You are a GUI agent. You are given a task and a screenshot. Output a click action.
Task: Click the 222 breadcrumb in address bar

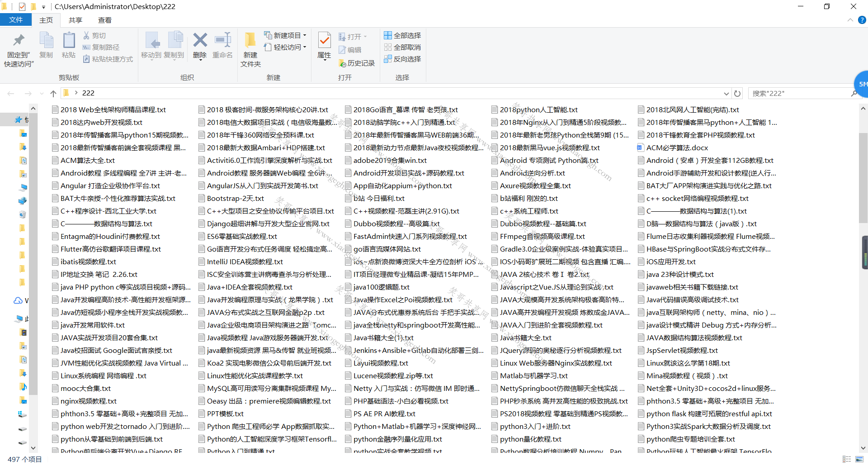(x=88, y=93)
